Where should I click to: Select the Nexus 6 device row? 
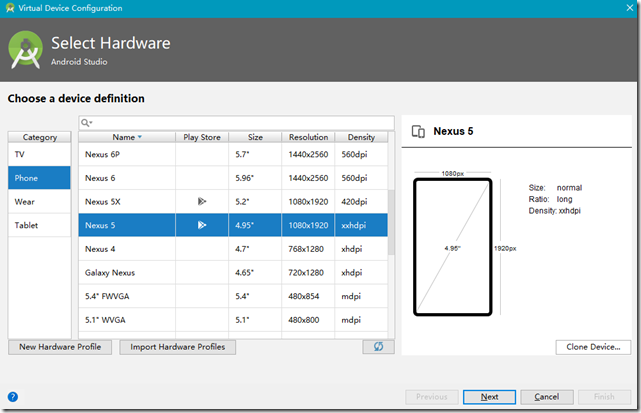[233, 178]
